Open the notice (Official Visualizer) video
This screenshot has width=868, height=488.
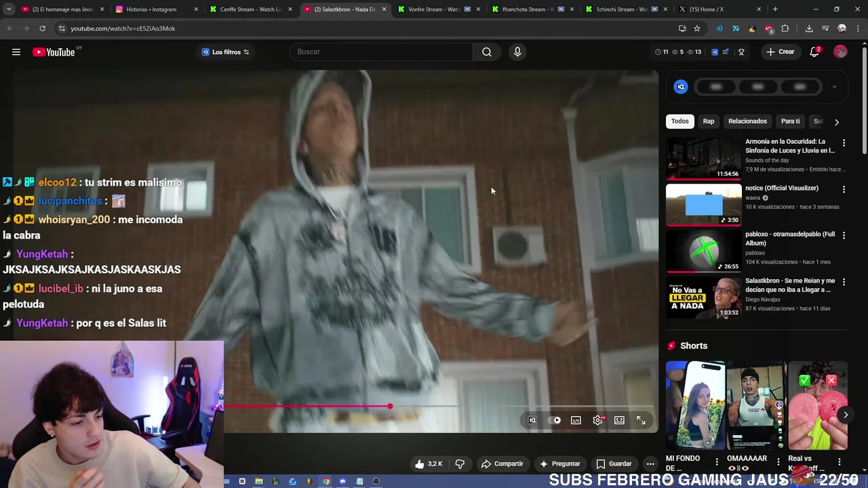click(703, 205)
